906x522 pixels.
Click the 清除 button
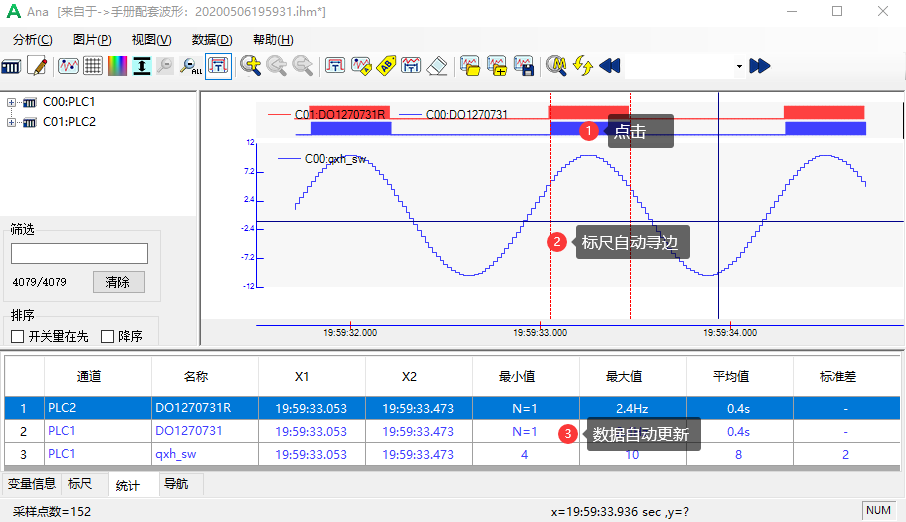click(118, 282)
